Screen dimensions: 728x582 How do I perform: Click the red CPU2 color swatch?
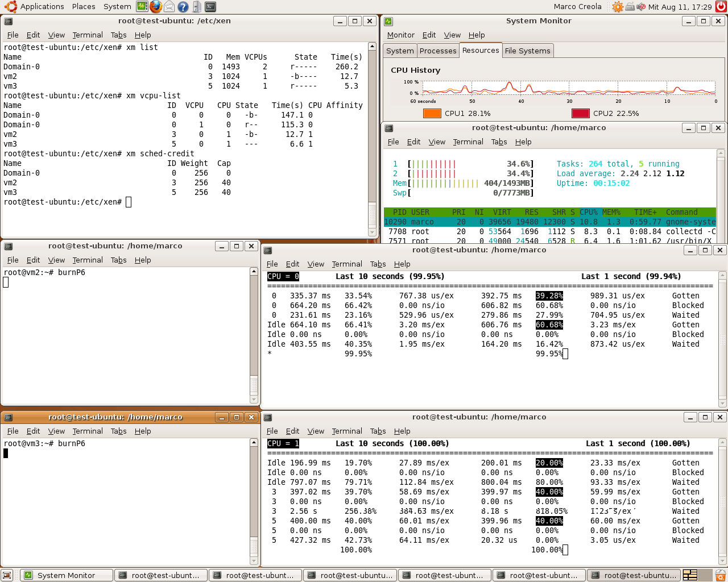pyautogui.click(x=580, y=113)
